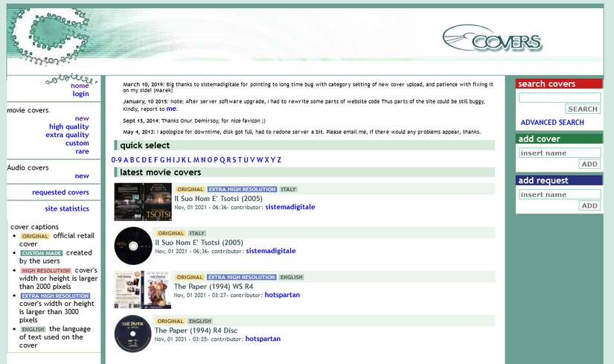Open first Il Suo Nom E' Tsotsi (2005) title
The image size is (614, 364).
219,199
